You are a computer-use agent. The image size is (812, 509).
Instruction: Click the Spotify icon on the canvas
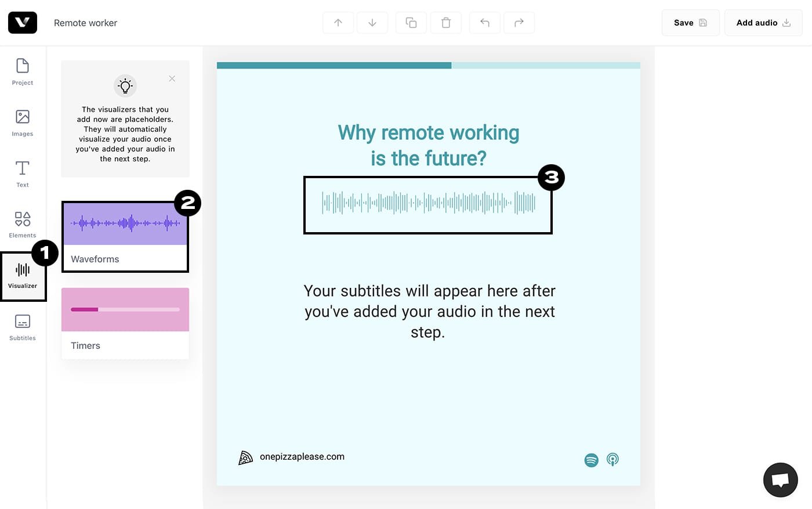(x=591, y=460)
